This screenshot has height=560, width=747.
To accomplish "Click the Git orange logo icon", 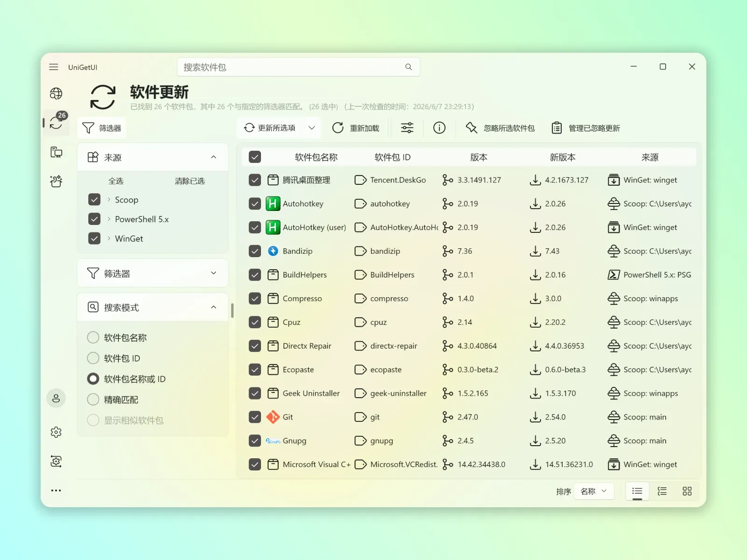I will (273, 417).
